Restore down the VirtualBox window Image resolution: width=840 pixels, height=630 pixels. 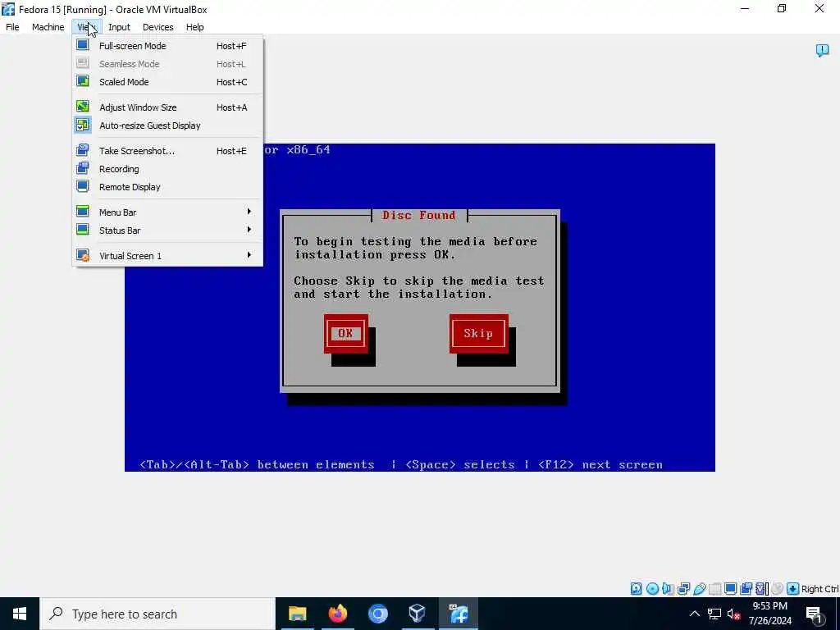(x=782, y=8)
